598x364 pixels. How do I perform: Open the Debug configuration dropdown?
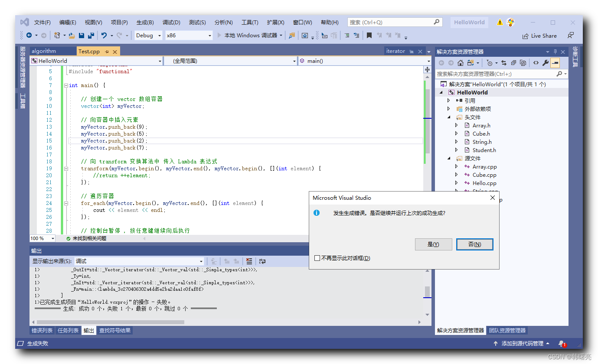click(148, 35)
